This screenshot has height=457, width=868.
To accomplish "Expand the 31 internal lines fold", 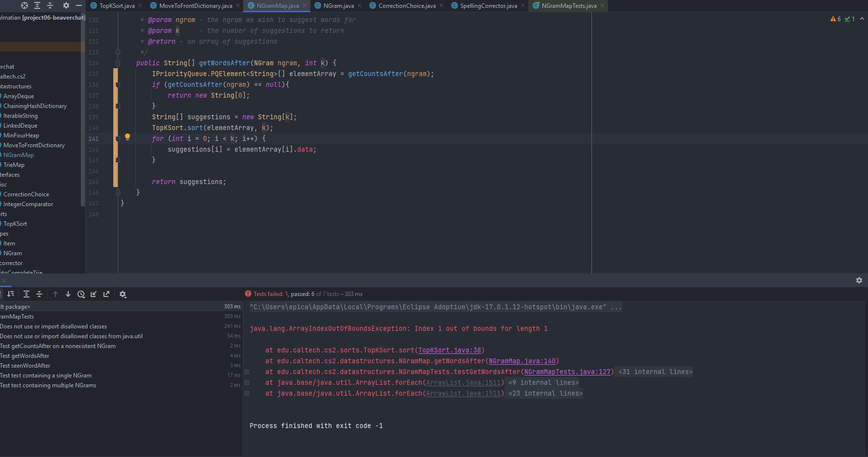I will [655, 372].
